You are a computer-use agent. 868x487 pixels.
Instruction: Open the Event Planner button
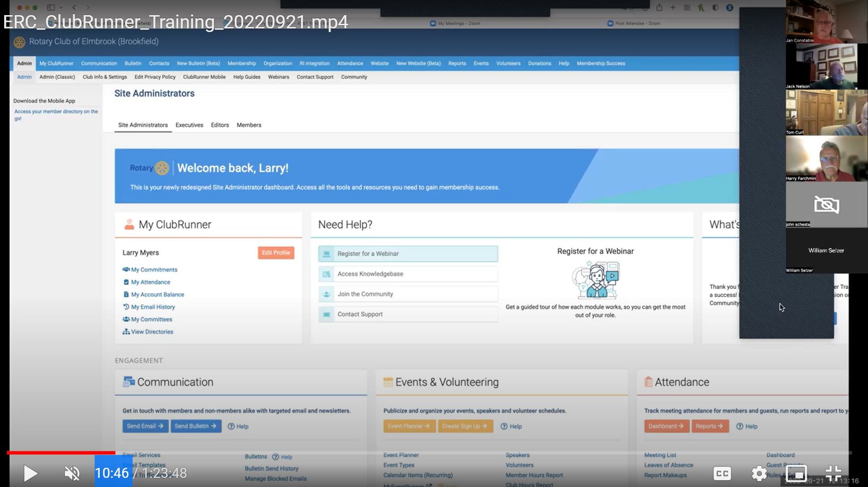coord(409,426)
